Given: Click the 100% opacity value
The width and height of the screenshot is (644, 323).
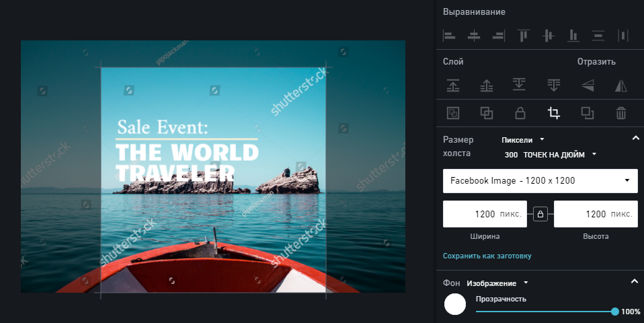Looking at the screenshot, I should tap(631, 312).
